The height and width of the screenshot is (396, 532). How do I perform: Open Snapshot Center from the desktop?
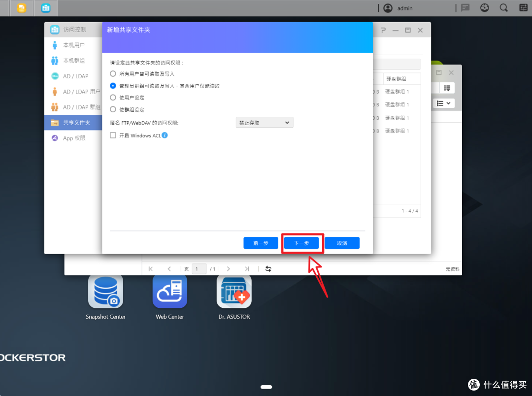click(105, 292)
